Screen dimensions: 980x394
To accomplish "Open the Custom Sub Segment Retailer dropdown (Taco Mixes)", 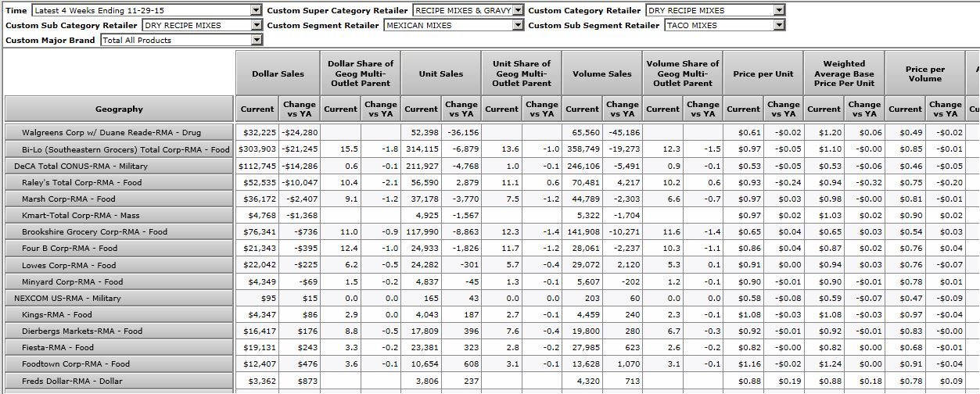I will click(778, 25).
